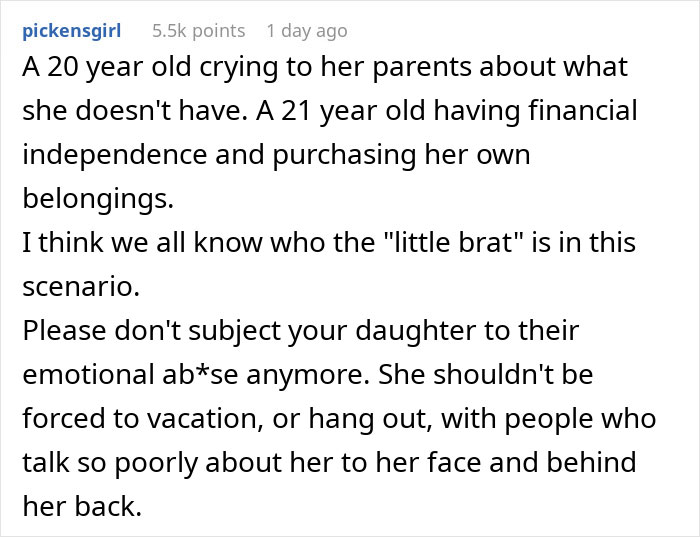The width and height of the screenshot is (700, 537).
Task: Click the words "purchasing her own"
Action: pos(401,154)
